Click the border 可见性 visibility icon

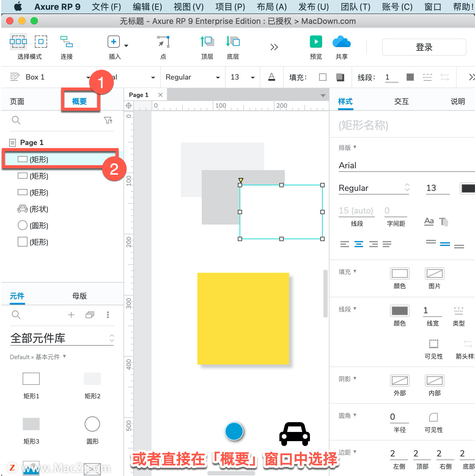pos(433,344)
